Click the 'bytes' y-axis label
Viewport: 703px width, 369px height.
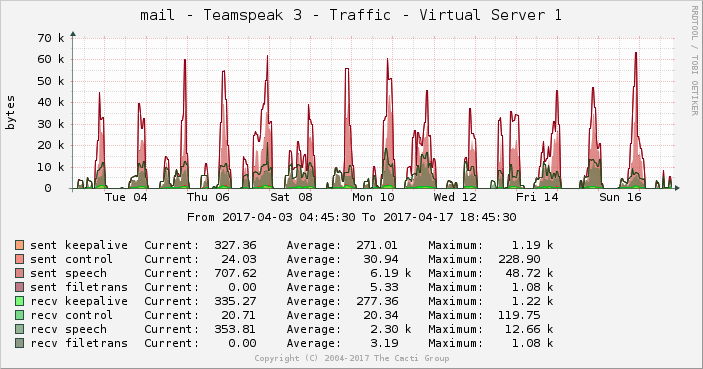[10, 113]
